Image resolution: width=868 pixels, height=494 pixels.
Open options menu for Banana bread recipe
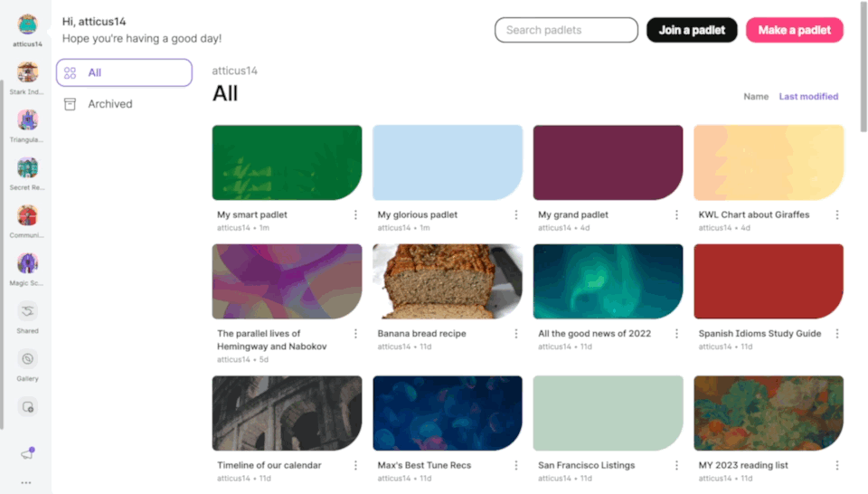click(516, 333)
